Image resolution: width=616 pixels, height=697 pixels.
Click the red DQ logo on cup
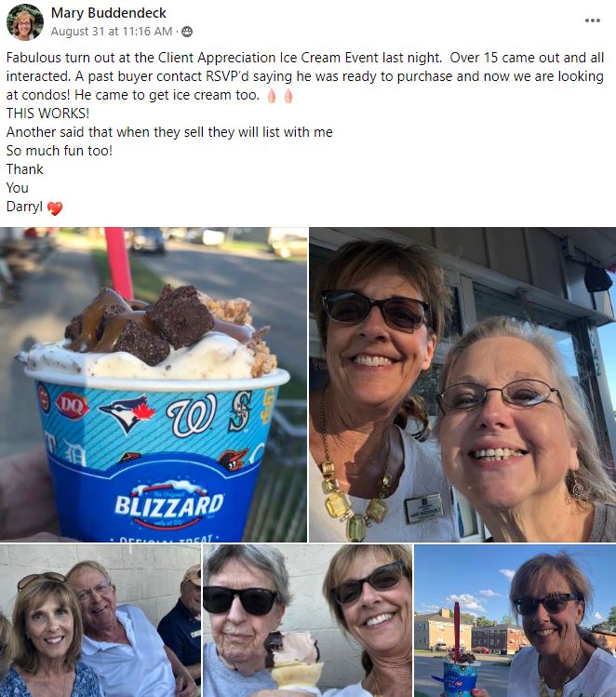click(72, 406)
